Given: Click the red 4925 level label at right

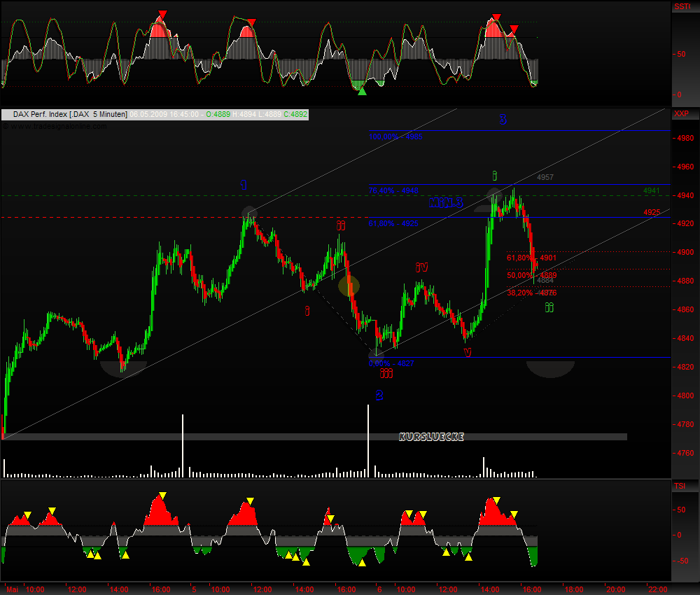Looking at the screenshot, I should click(x=652, y=212).
